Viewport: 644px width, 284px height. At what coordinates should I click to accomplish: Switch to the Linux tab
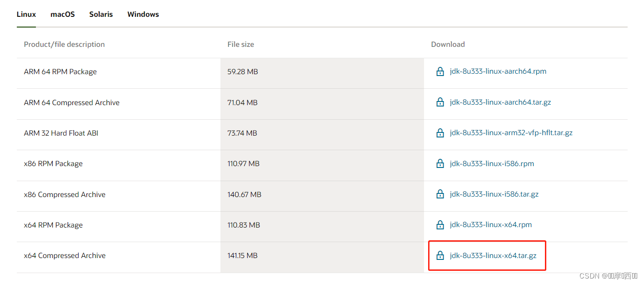click(x=26, y=14)
